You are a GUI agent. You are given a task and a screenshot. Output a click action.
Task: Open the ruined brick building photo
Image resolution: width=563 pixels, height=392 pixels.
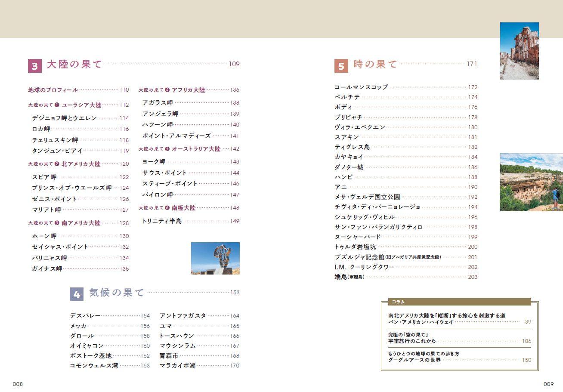pyautogui.click(x=519, y=51)
